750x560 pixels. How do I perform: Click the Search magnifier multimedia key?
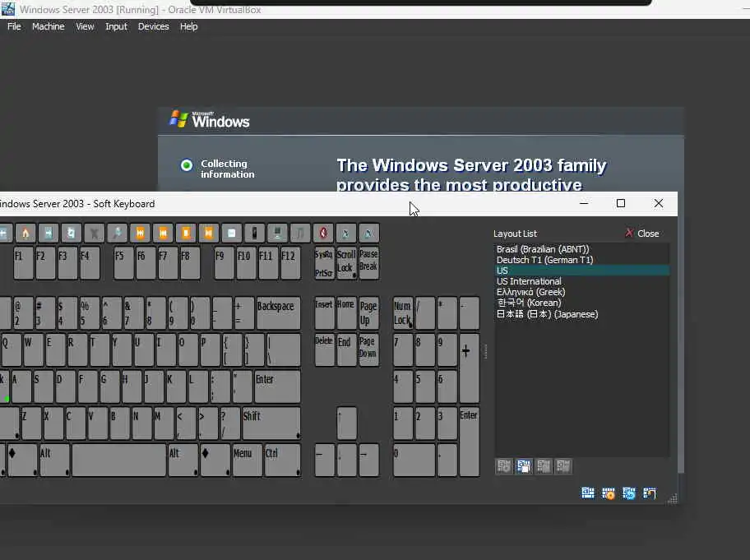click(x=117, y=233)
